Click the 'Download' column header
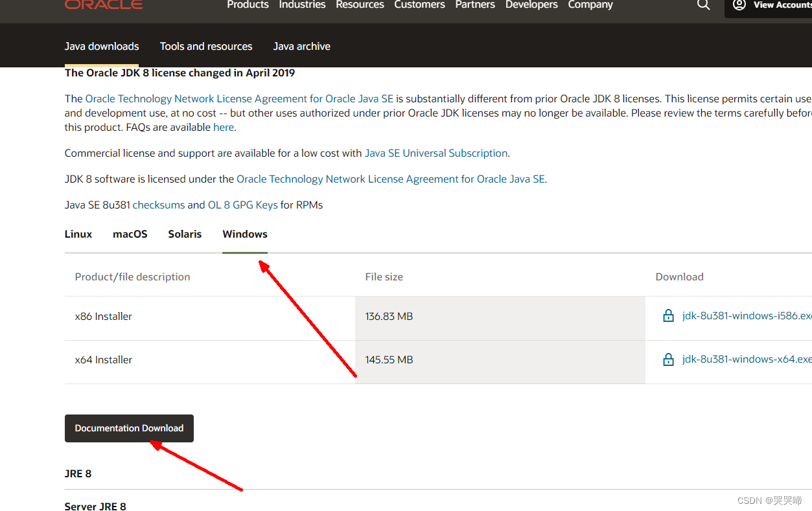This screenshot has width=812, height=511. [680, 277]
